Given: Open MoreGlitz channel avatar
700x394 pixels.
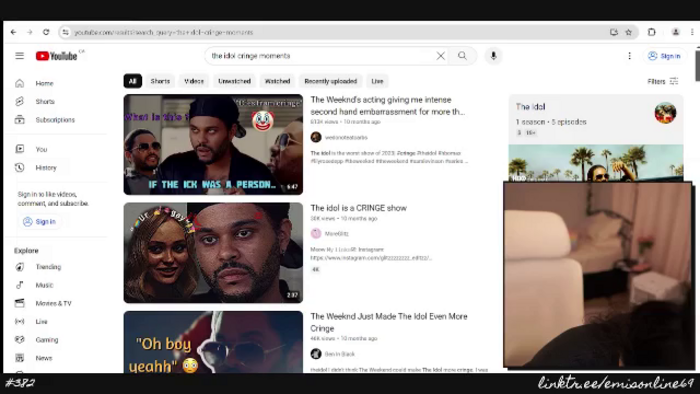Looking at the screenshot, I should pyautogui.click(x=316, y=233).
